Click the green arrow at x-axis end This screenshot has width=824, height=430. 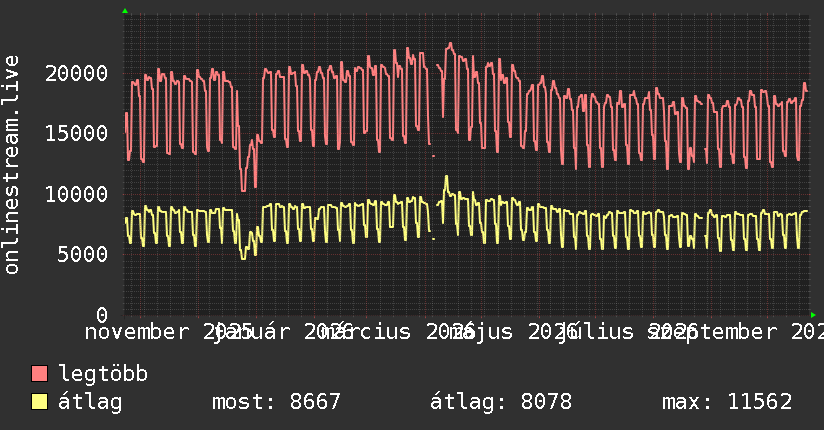(x=813, y=315)
